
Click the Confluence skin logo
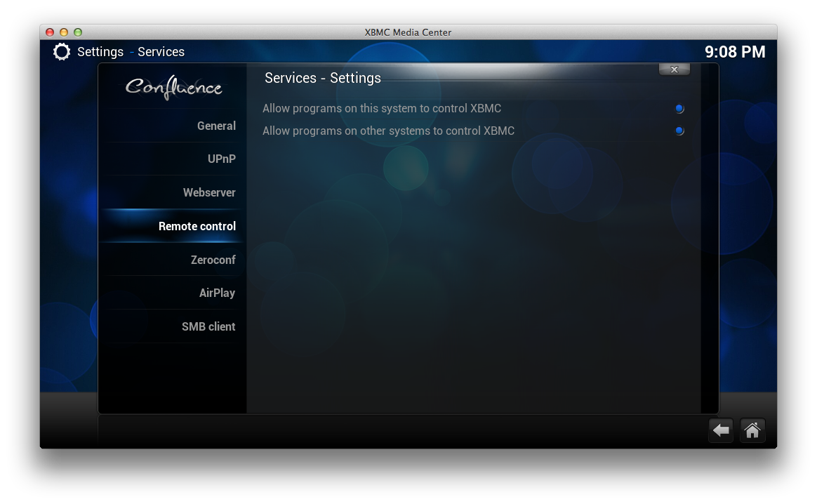(x=173, y=88)
